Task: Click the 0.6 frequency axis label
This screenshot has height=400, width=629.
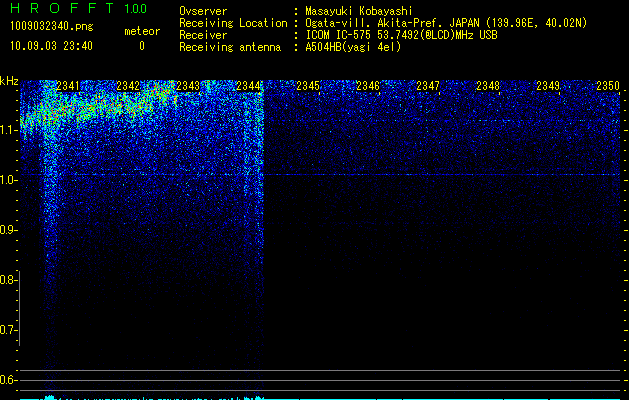Action: [8, 380]
